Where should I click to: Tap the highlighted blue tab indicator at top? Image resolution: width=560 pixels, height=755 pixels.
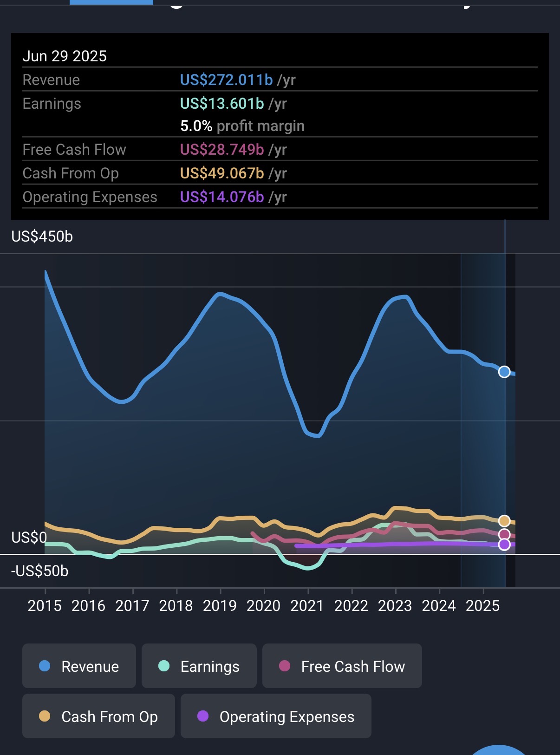tap(111, 2)
